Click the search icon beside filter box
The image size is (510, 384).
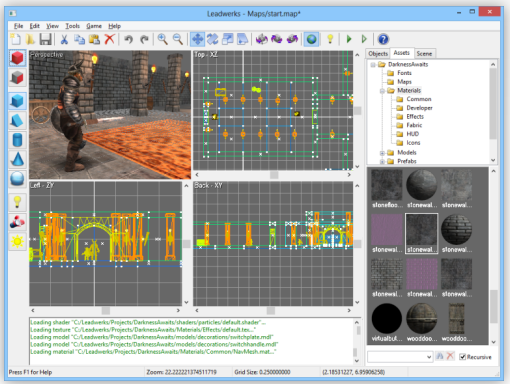(440, 356)
